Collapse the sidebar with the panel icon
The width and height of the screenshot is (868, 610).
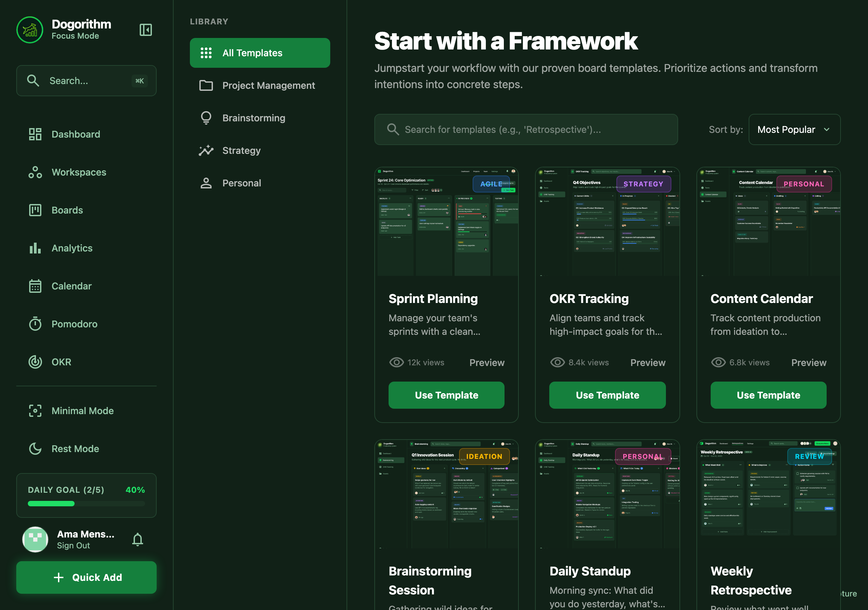click(145, 30)
